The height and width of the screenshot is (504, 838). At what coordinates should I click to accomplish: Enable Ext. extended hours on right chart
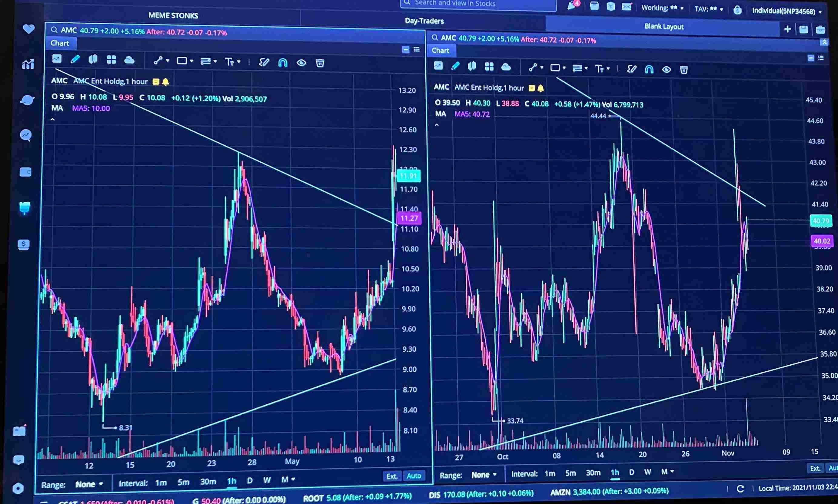coord(815,468)
